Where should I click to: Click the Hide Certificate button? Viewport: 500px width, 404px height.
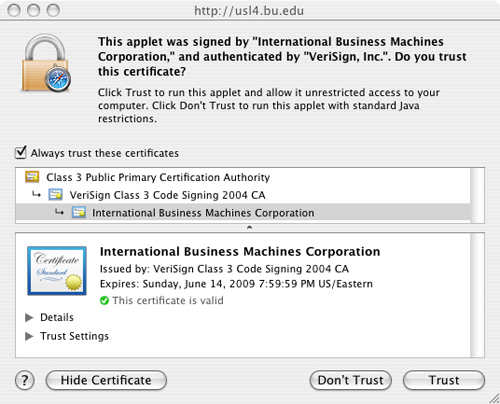click(x=106, y=380)
